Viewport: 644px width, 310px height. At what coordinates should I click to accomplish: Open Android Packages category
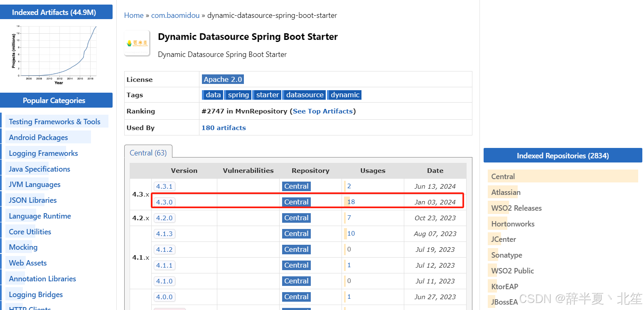click(38, 138)
